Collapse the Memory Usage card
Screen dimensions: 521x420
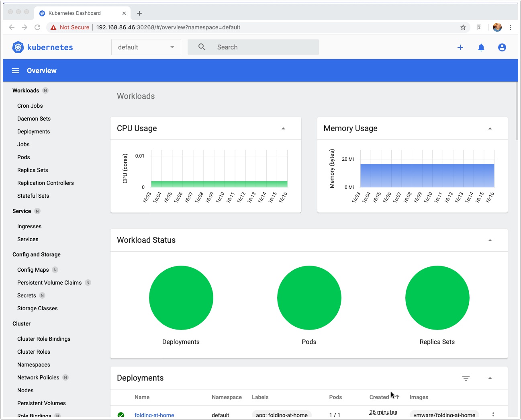click(490, 129)
